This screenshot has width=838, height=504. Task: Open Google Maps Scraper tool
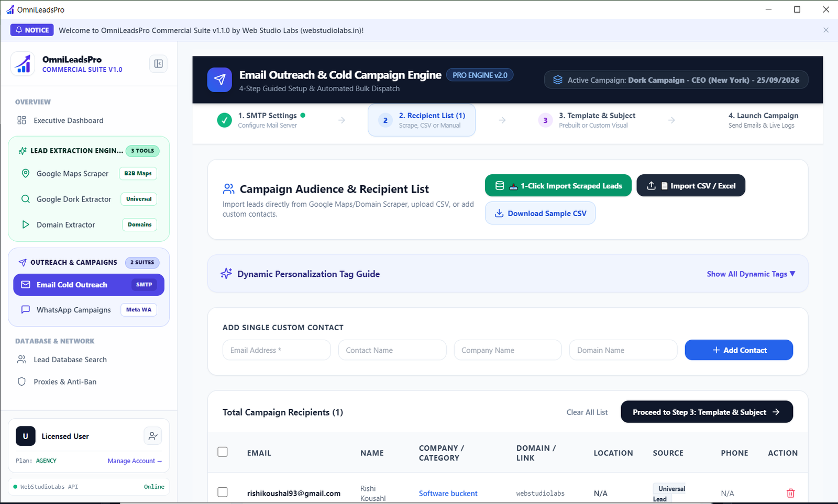[x=89, y=173]
